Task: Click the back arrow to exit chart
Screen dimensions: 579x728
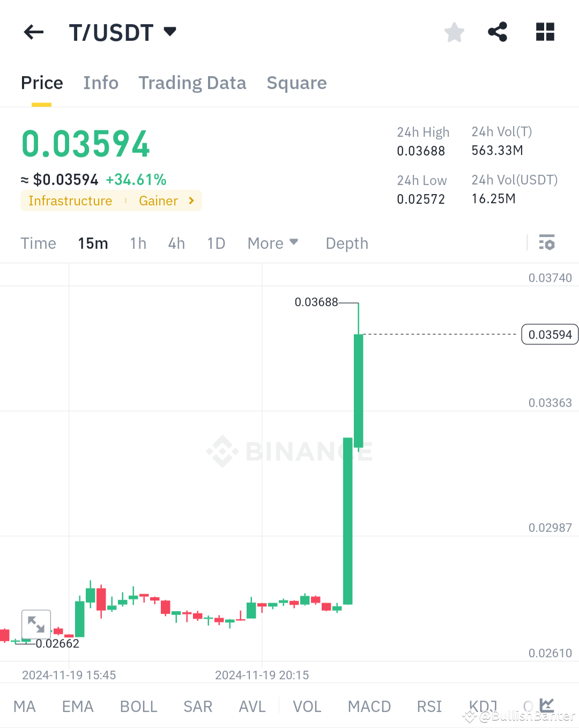Action: point(33,32)
